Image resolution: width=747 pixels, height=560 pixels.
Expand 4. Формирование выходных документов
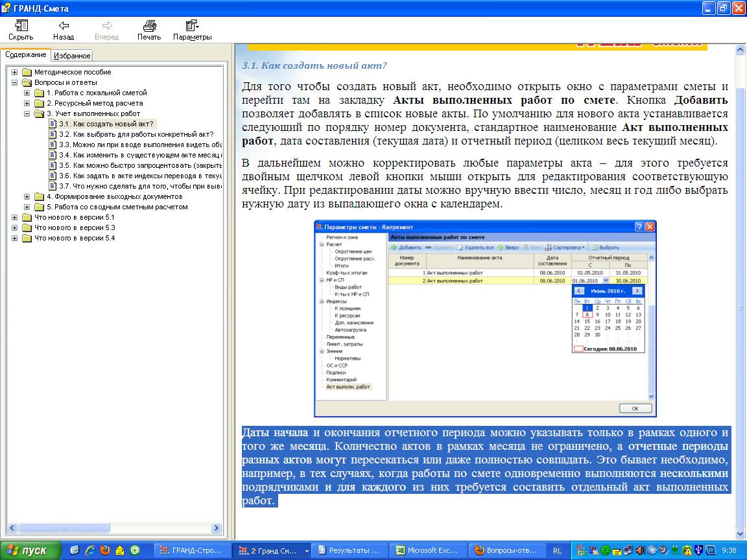point(27,196)
